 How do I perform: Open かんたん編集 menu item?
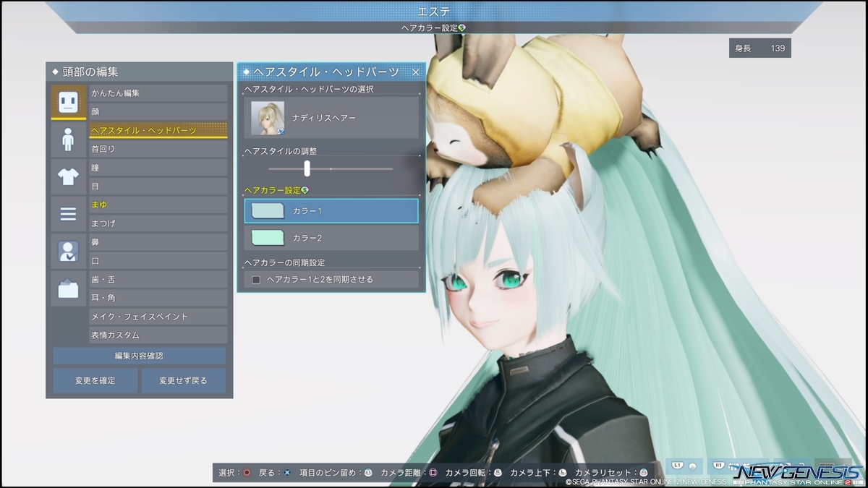[158, 93]
